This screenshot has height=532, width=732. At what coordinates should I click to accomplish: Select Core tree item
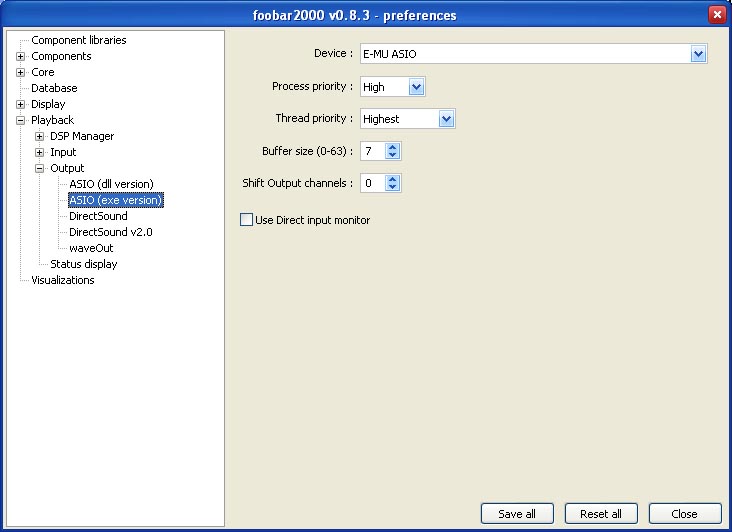[42, 72]
